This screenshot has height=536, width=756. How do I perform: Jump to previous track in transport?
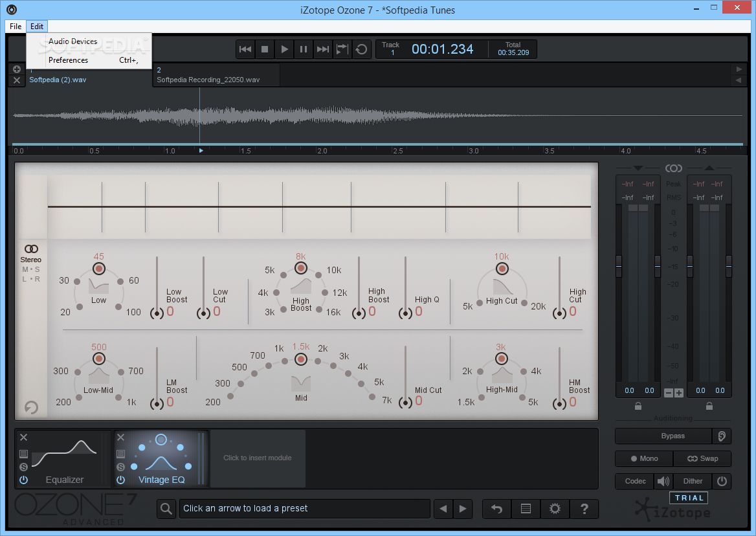tap(245, 49)
